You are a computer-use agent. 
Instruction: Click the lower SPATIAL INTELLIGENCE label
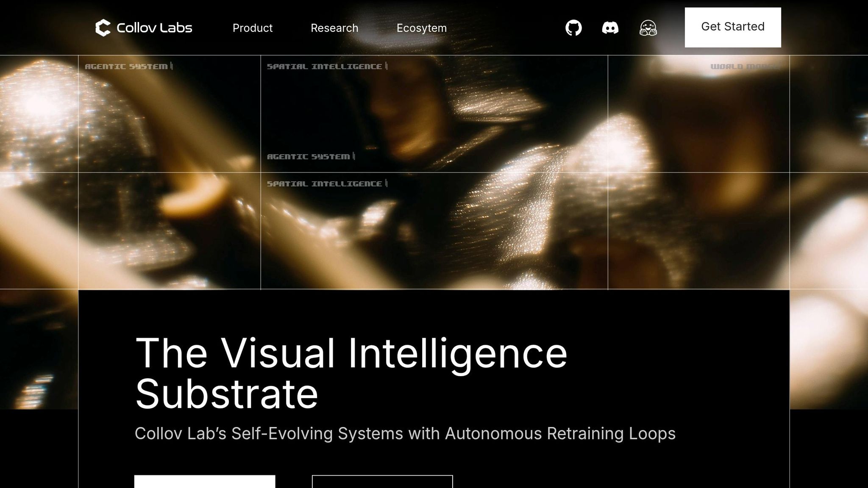tap(325, 184)
